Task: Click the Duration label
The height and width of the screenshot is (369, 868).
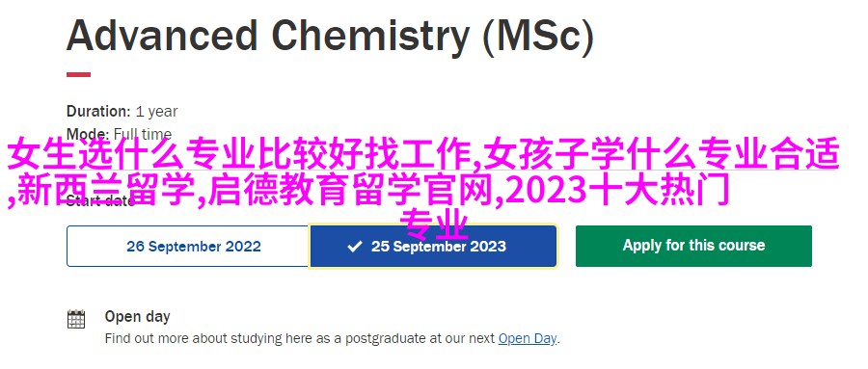Action: (98, 111)
